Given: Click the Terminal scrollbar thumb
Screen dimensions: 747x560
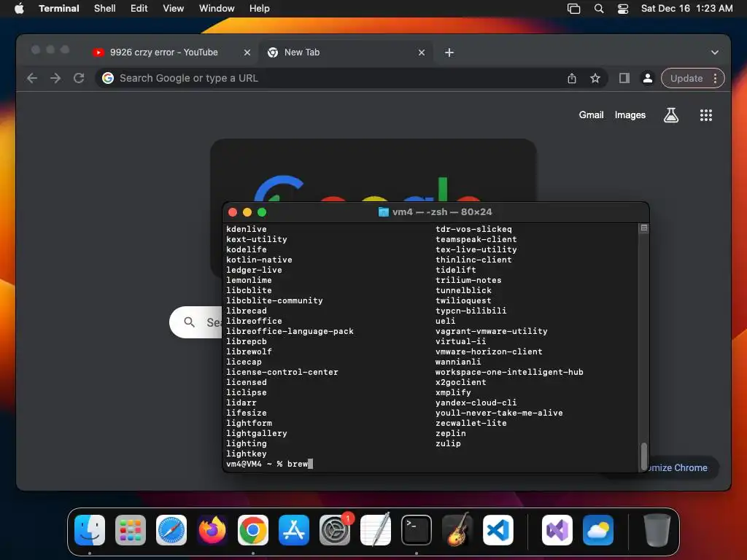Looking at the screenshot, I should pyautogui.click(x=644, y=456).
